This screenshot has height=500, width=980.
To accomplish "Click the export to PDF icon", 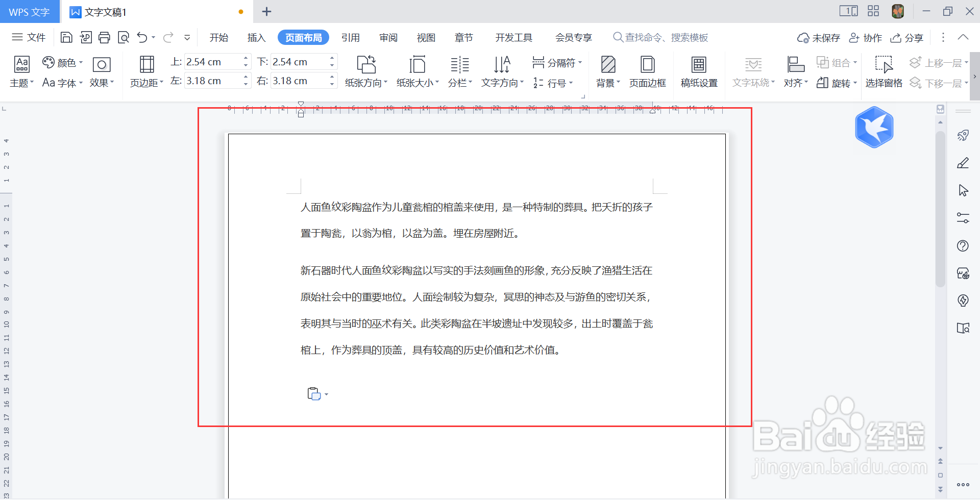I will pyautogui.click(x=86, y=37).
